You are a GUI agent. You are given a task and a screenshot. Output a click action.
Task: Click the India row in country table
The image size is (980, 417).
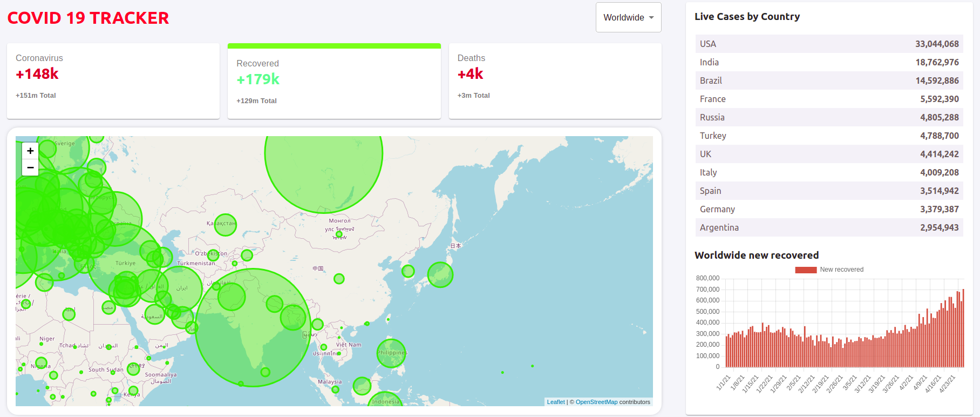click(x=829, y=62)
